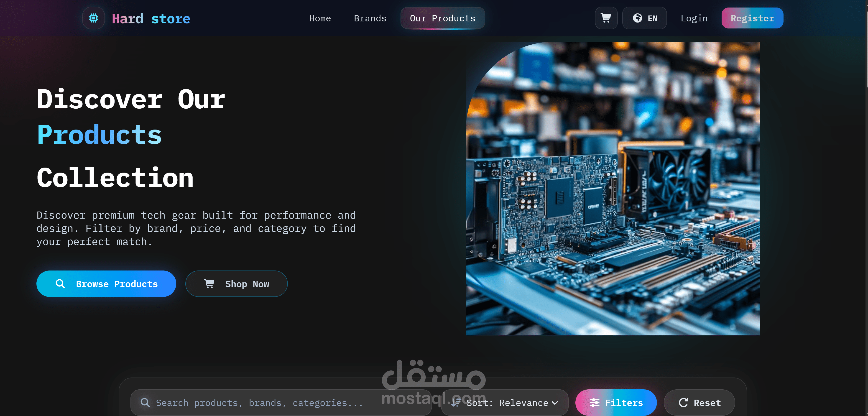Select the Our Products nav tab
868x416 pixels.
coord(442,18)
